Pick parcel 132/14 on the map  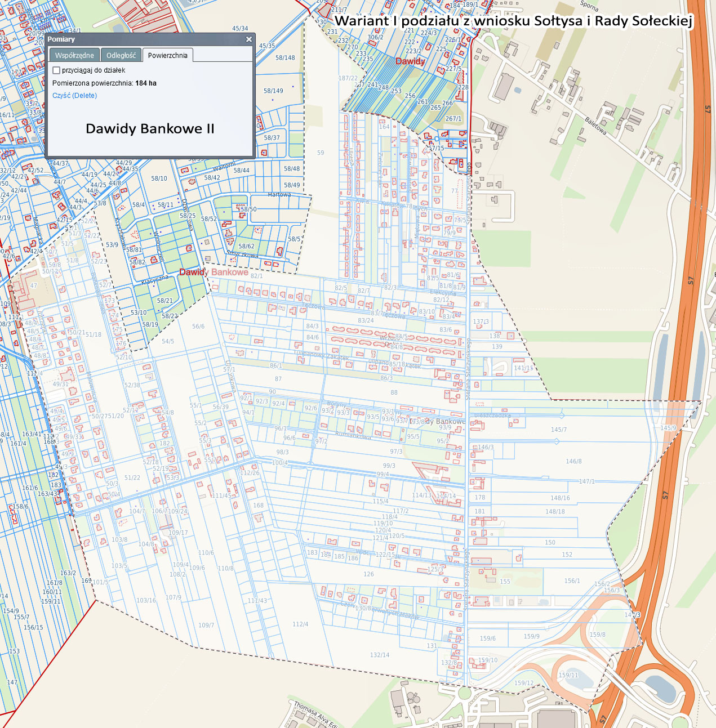point(380,655)
